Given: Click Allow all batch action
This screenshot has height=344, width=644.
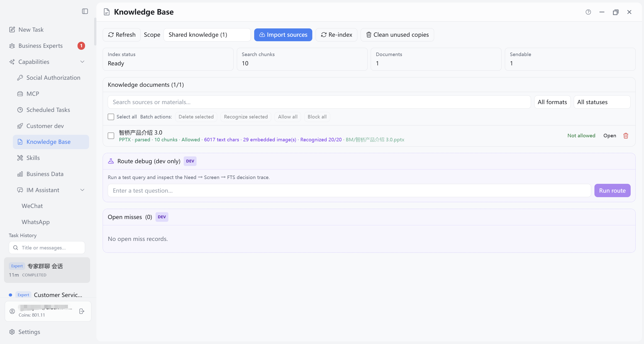Looking at the screenshot, I should tap(288, 117).
